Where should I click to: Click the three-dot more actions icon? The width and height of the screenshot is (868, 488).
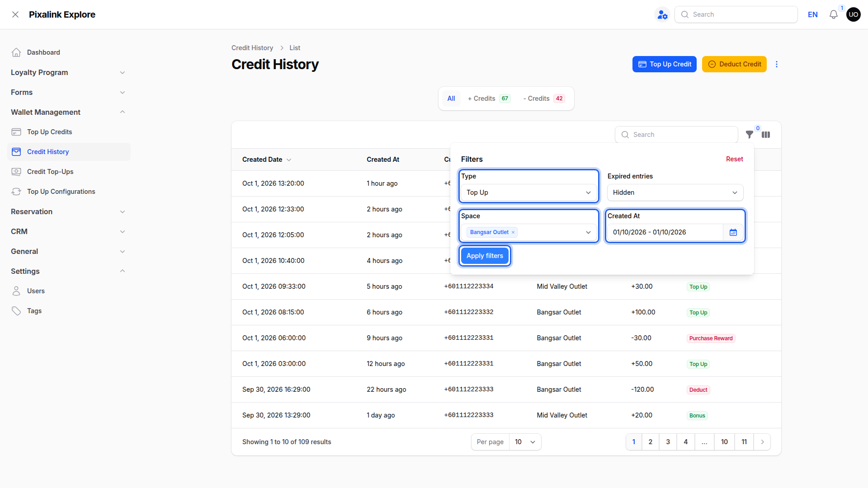(777, 64)
